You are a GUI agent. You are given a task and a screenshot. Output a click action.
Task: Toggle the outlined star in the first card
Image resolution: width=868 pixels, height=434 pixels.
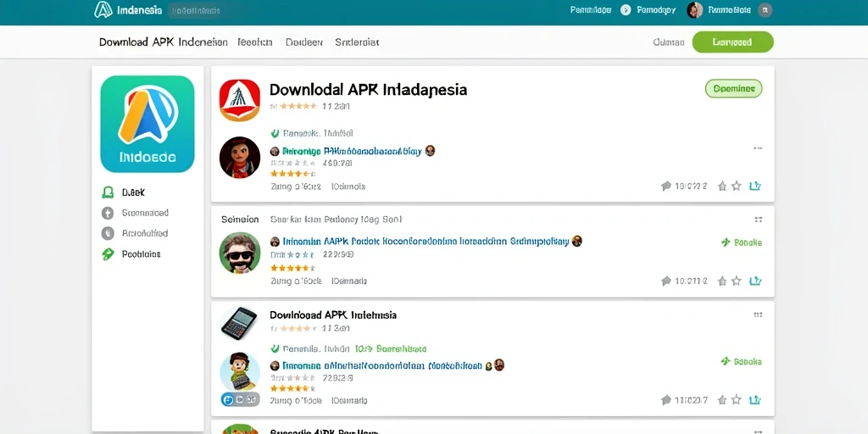pos(737,186)
